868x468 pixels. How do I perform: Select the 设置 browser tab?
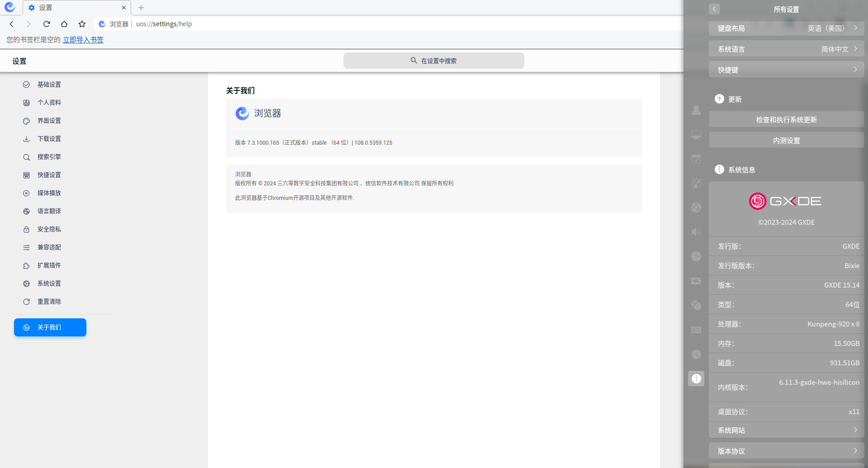(77, 8)
